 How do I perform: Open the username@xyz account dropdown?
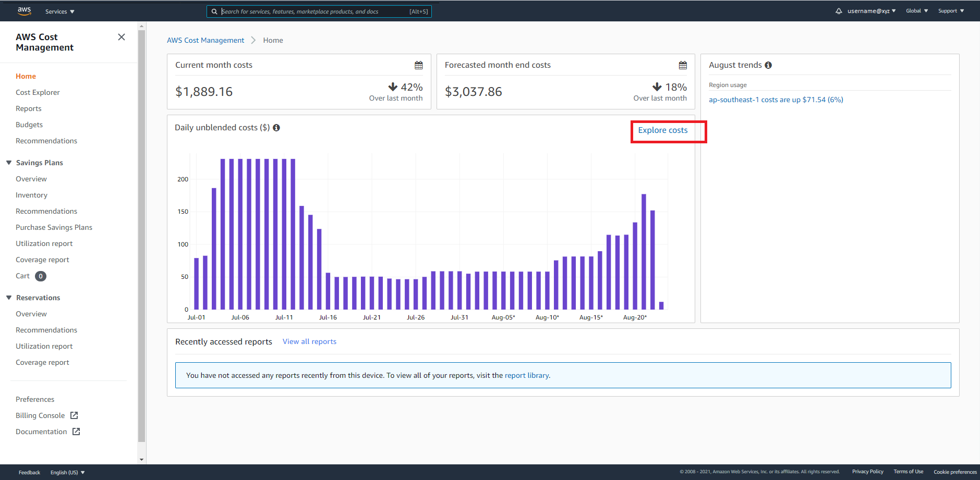(872, 11)
